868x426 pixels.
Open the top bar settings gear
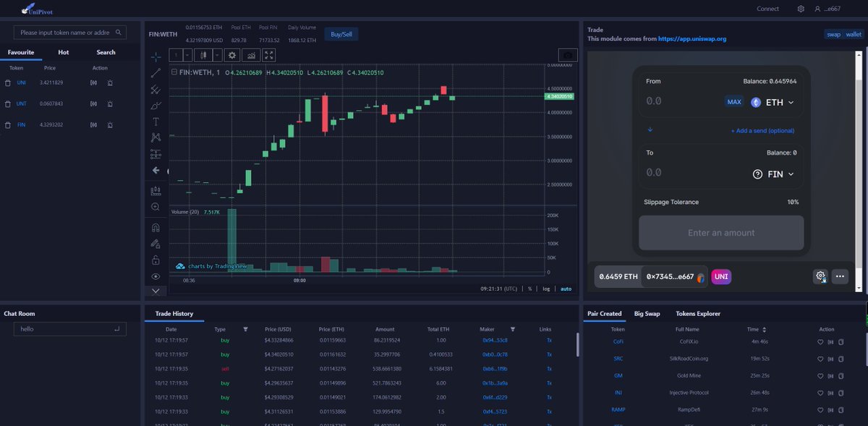800,9
